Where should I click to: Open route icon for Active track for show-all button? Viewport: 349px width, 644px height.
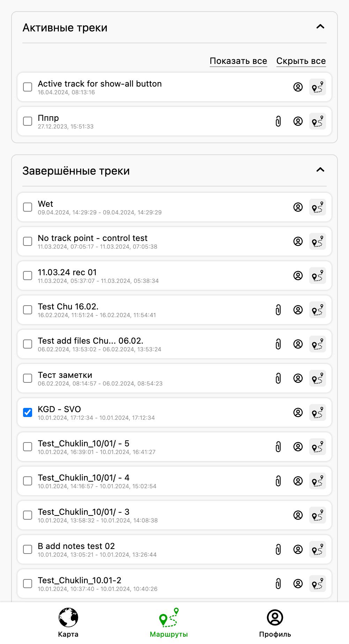pyautogui.click(x=318, y=87)
